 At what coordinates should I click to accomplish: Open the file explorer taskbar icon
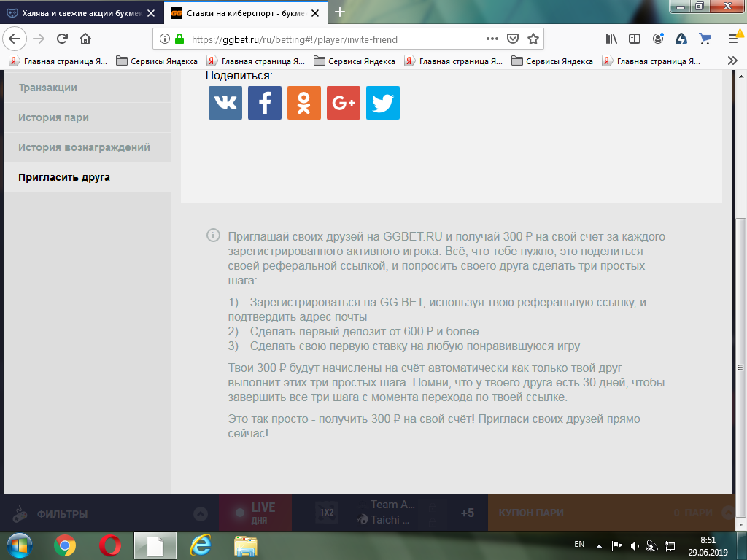246,545
